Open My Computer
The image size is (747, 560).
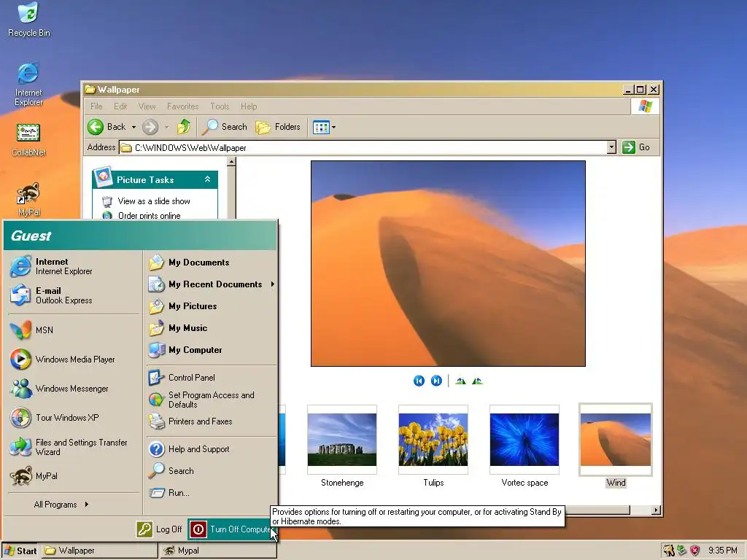pos(212,350)
